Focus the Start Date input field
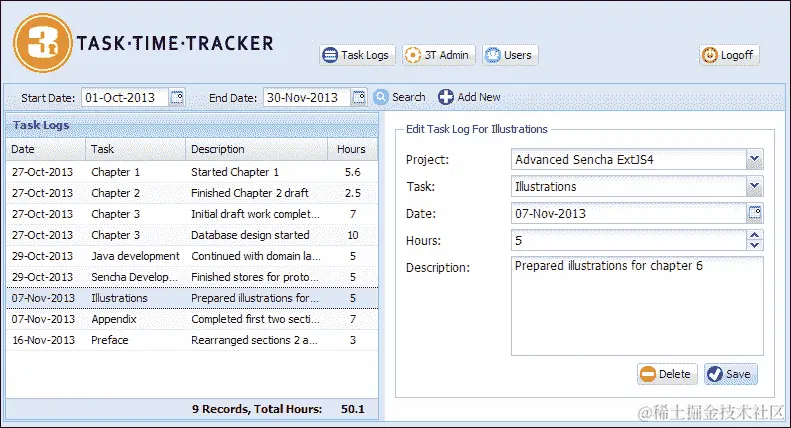This screenshot has height=428, width=791. click(x=125, y=97)
